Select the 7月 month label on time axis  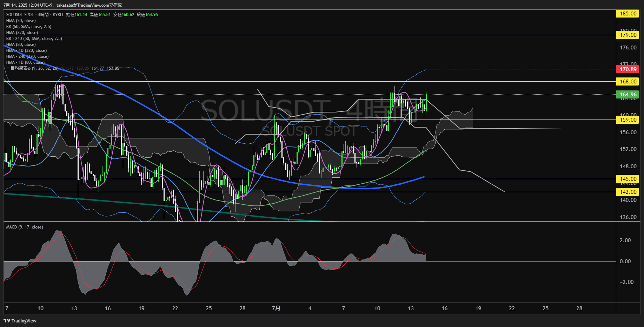pos(276,308)
